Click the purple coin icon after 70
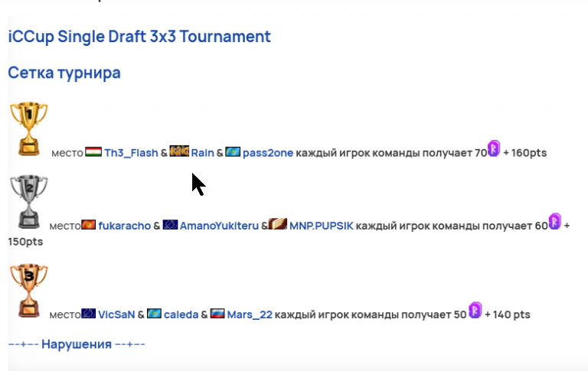 pos(494,148)
